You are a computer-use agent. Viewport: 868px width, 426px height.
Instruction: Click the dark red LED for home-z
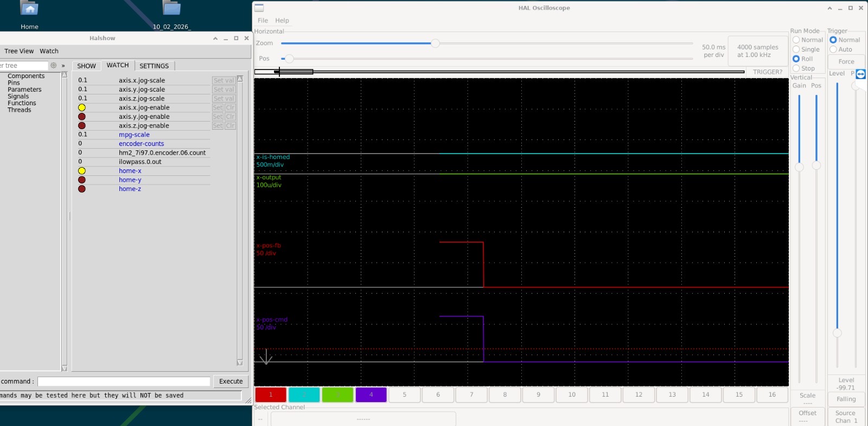pyautogui.click(x=82, y=189)
